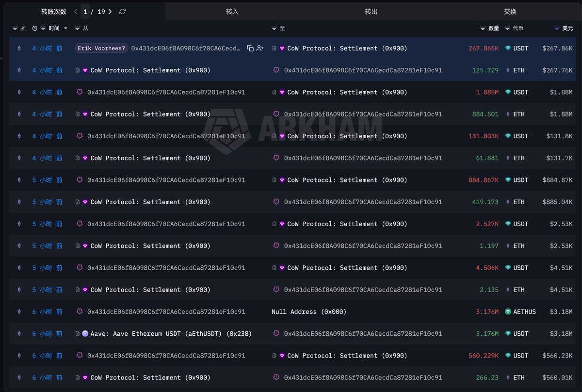Click ETH token icon in 419.173 row
This screenshot has width=582, height=392.
(x=508, y=202)
